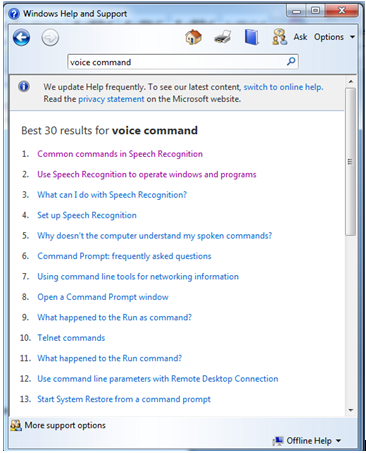Open the Options dropdown menu
Image resolution: width=366 pixels, height=453 pixels.
click(x=334, y=37)
